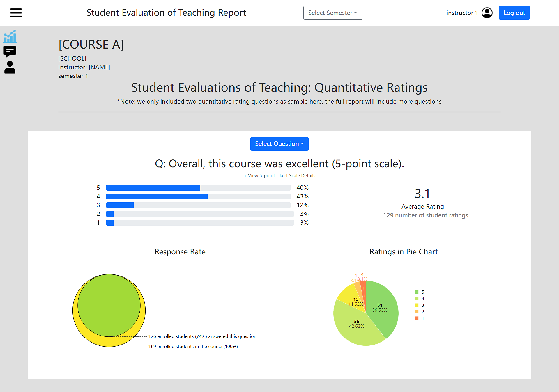Click the Log out button
This screenshot has height=392, width=559.
tap(514, 13)
